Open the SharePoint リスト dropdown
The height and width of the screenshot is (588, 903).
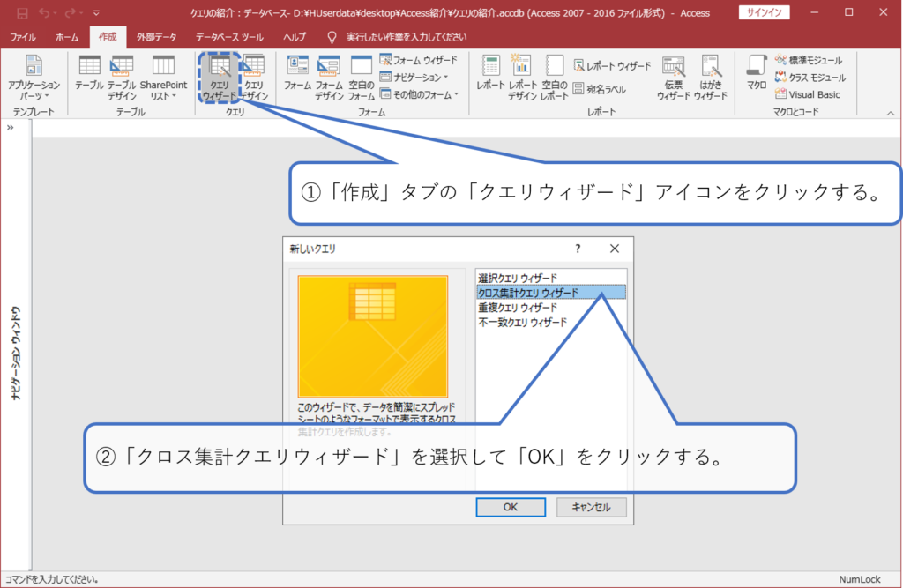(163, 78)
